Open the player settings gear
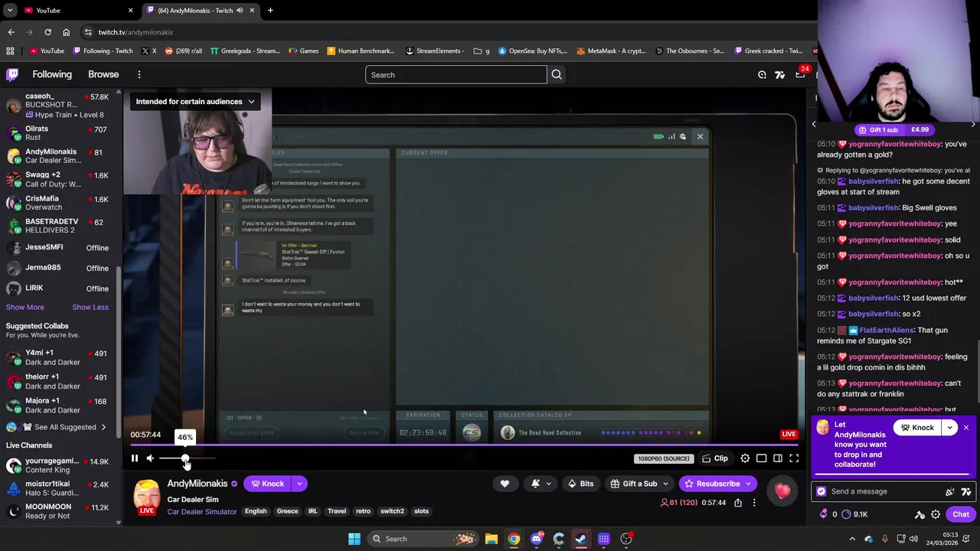Image resolution: width=980 pixels, height=551 pixels. 745,458
